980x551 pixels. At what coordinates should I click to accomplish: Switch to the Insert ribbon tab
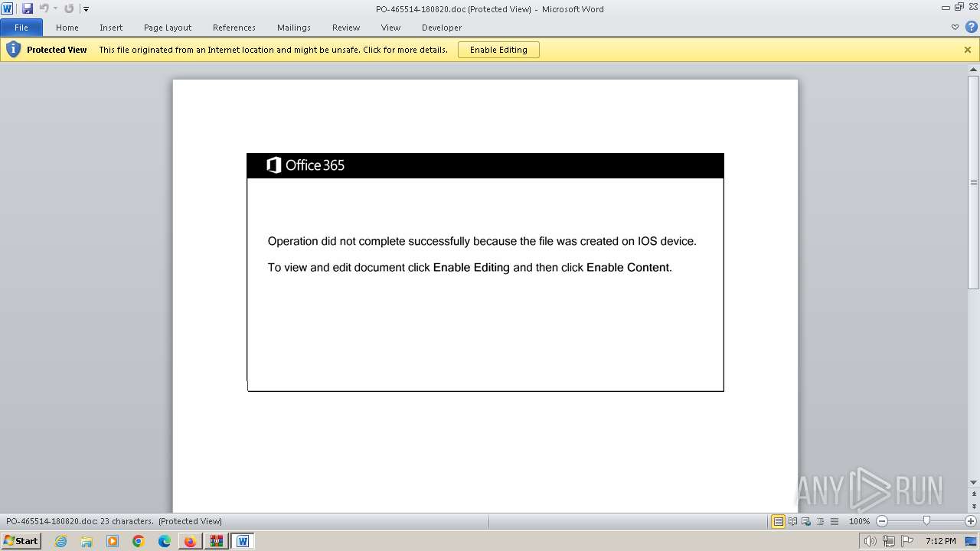(111, 28)
